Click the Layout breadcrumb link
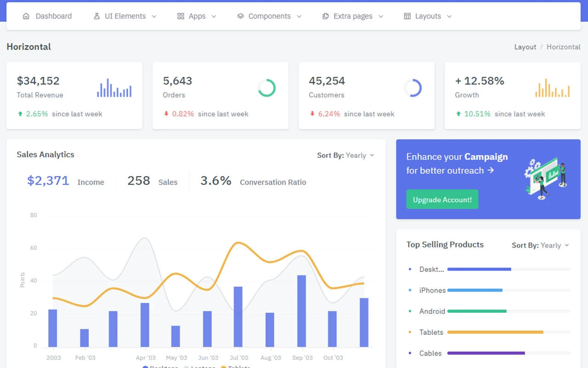The height and width of the screenshot is (368, 588). pos(525,46)
